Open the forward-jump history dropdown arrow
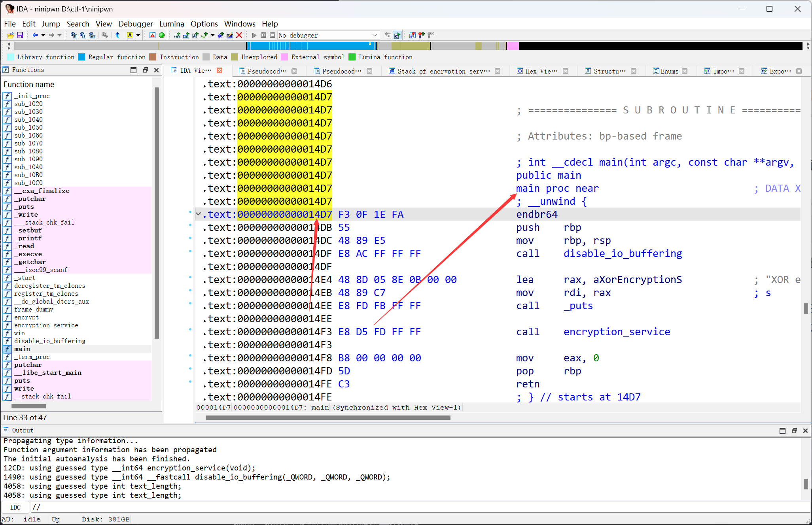The height and width of the screenshot is (525, 812). click(59, 35)
